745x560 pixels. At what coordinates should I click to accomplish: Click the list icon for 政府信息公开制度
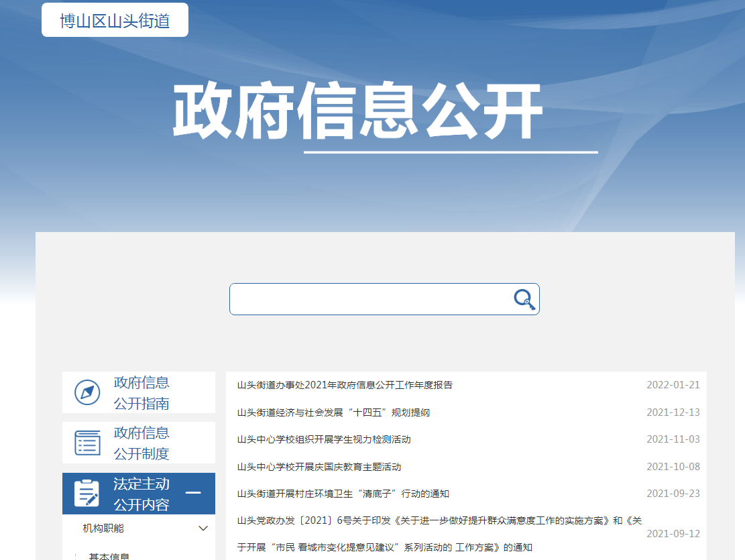[x=87, y=443]
